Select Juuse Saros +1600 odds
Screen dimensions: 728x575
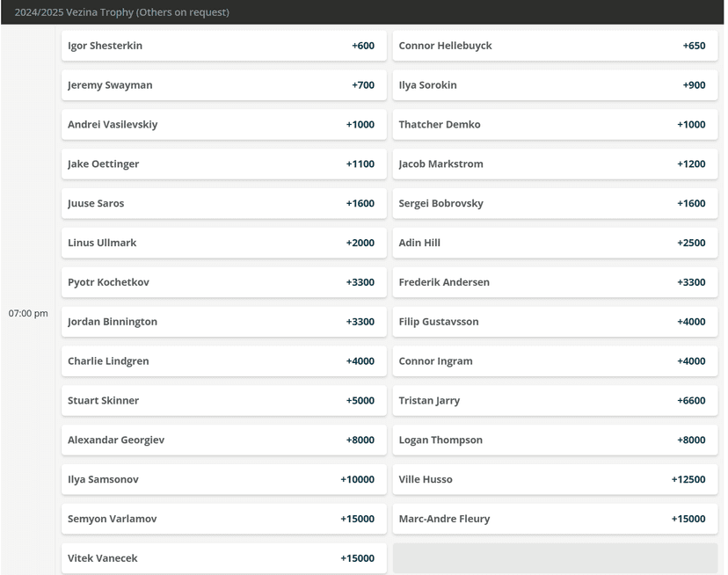(x=224, y=203)
